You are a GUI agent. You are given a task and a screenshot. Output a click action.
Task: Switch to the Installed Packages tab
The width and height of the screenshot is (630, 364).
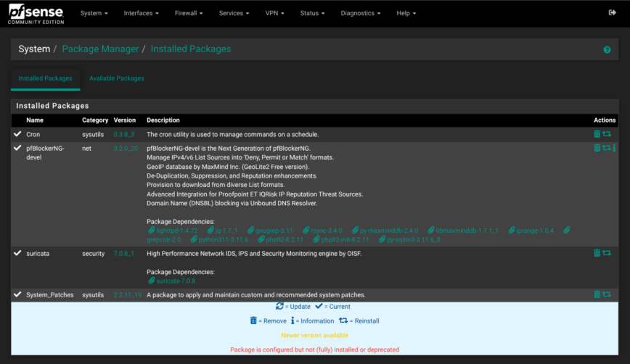(x=46, y=78)
